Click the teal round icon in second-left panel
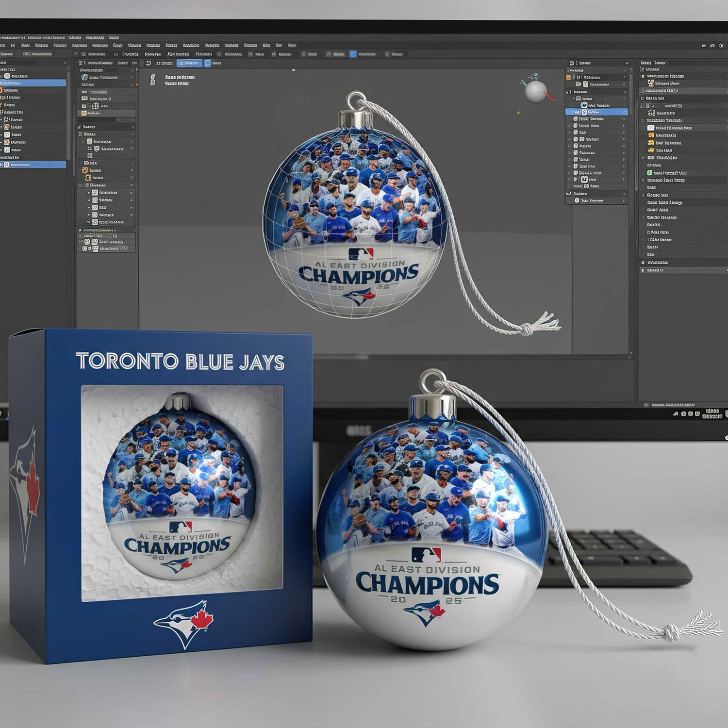This screenshot has width=728, height=728. pyautogui.click(x=85, y=77)
